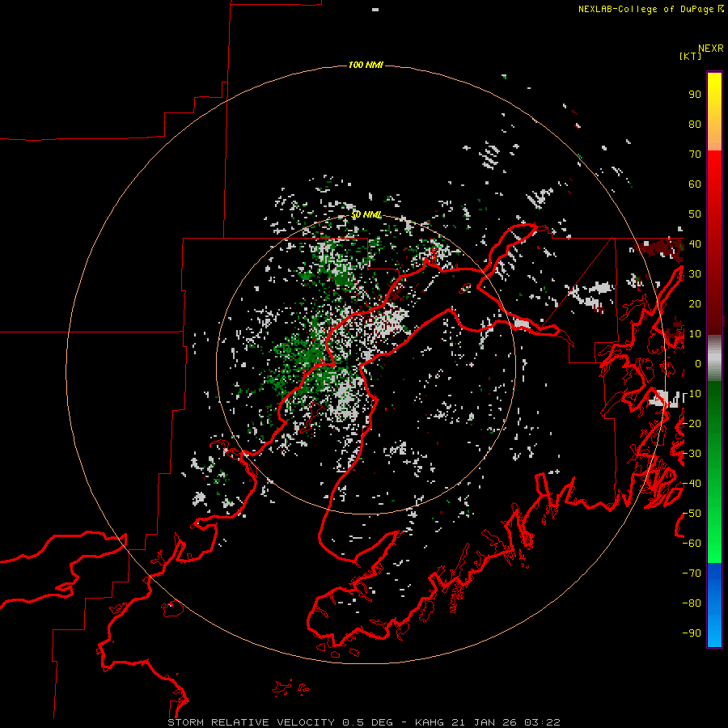Image resolution: width=728 pixels, height=728 pixels.
Task: Click the 10 knot legend value
Action: click(695, 334)
